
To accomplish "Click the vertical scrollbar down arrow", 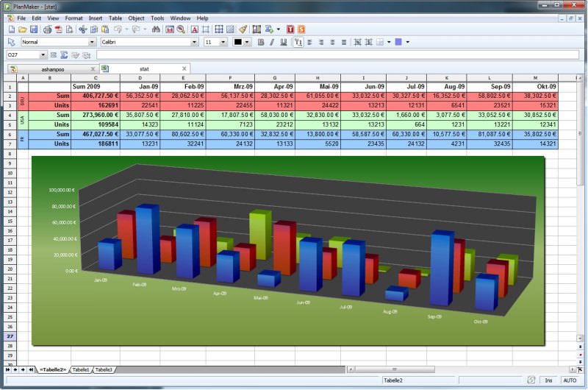I will tap(580, 338).
